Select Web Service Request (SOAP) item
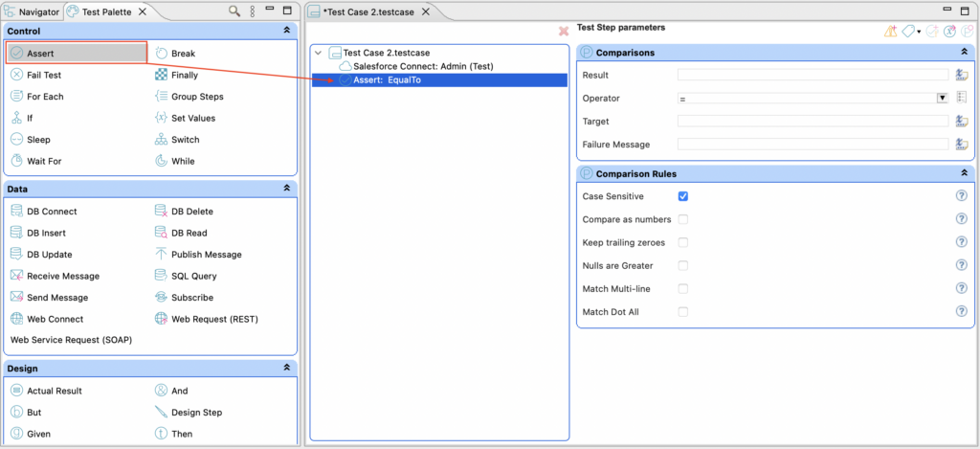 [x=71, y=340]
